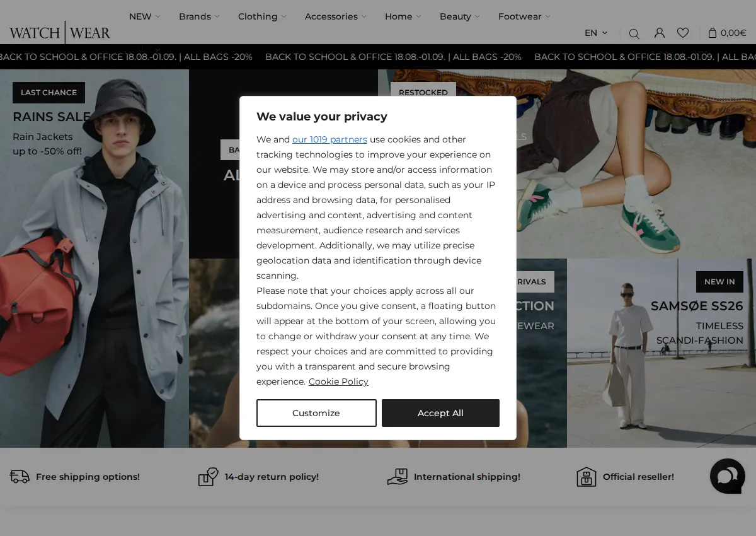Open the wishlist heart icon
This screenshot has height=536, width=756.
pos(683,33)
